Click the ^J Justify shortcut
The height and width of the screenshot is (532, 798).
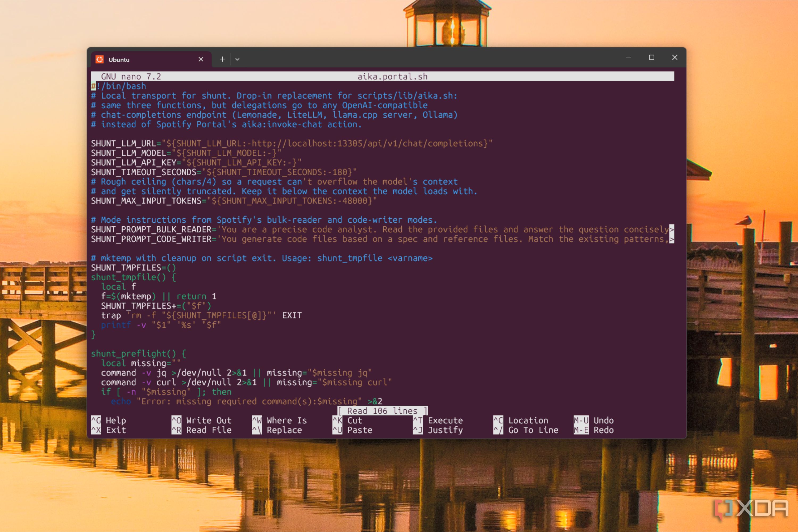(438, 430)
